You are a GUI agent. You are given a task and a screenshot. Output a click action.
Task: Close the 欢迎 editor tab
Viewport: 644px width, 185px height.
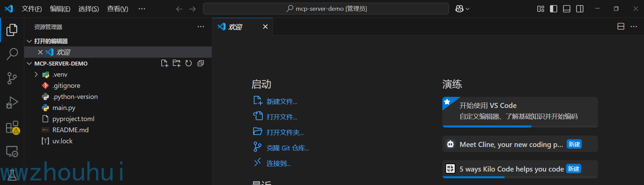pos(265,27)
